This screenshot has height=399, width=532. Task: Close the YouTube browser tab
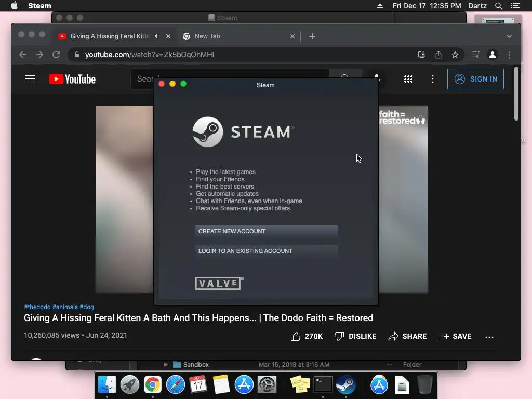coord(168,36)
